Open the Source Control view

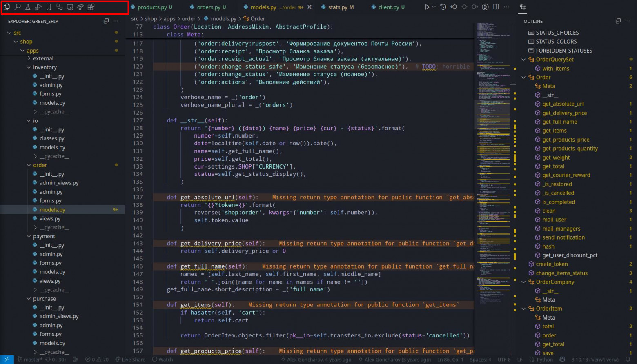click(x=59, y=7)
